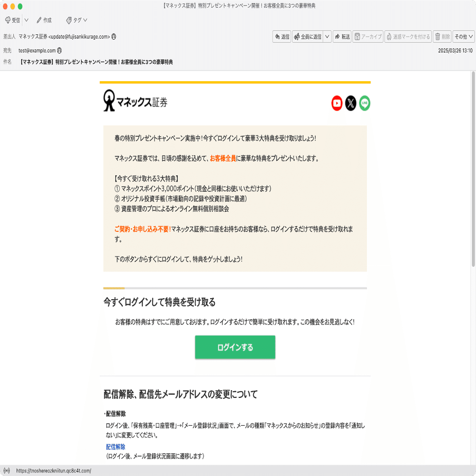The width and height of the screenshot is (476, 476).
Task: Click 全員に返信 to reply to all
Action: (x=308, y=36)
